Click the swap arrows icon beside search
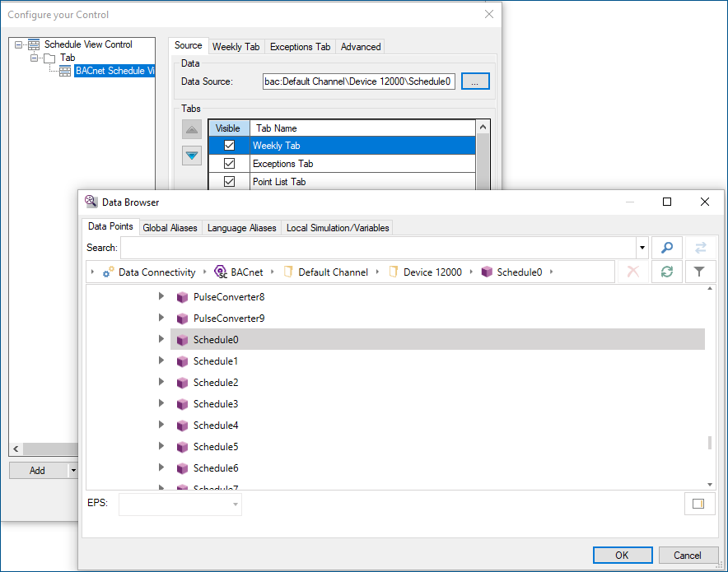728x572 pixels. click(x=700, y=248)
